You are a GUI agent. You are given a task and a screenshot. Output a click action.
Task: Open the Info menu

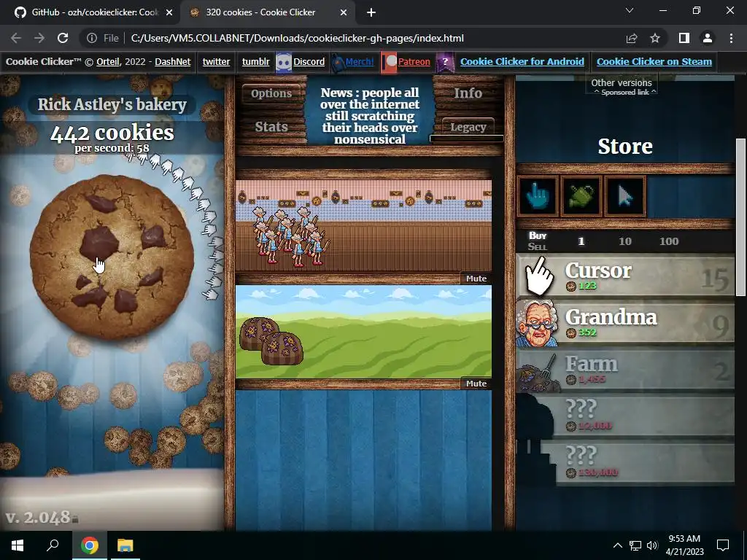[468, 93]
